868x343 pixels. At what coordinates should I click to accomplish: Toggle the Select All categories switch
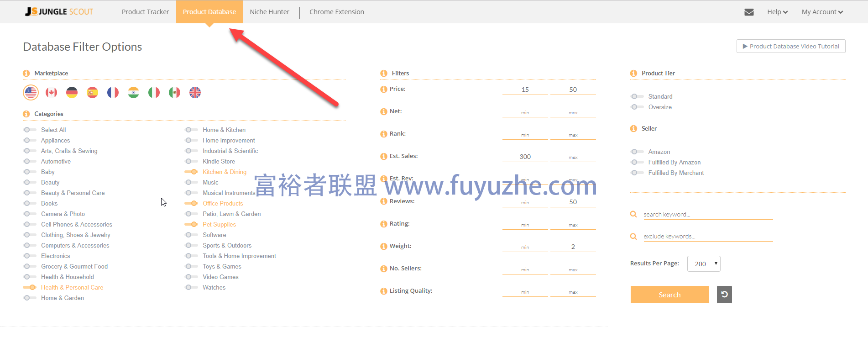(x=30, y=130)
